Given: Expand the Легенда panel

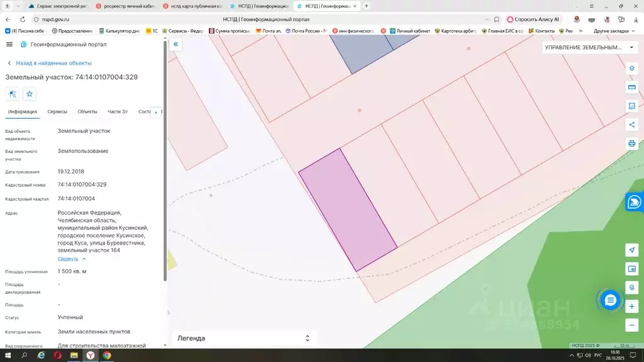Looking at the screenshot, I should 307,338.
